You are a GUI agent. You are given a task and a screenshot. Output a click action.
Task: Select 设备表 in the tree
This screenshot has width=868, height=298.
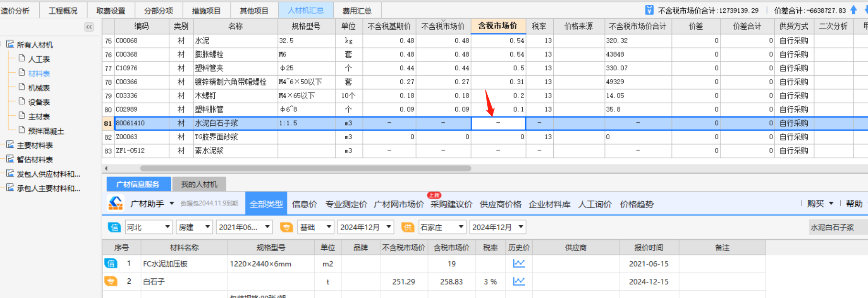39,102
